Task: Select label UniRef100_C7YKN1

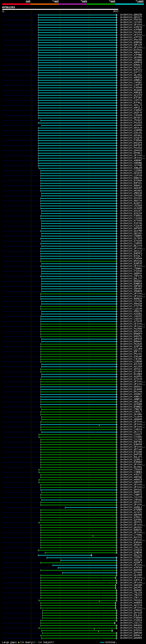Action: tap(131, 535)
